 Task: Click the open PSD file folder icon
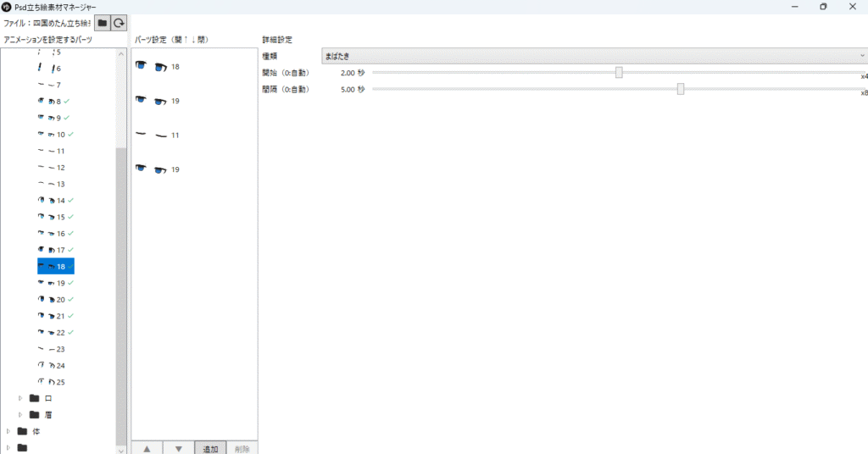point(102,24)
